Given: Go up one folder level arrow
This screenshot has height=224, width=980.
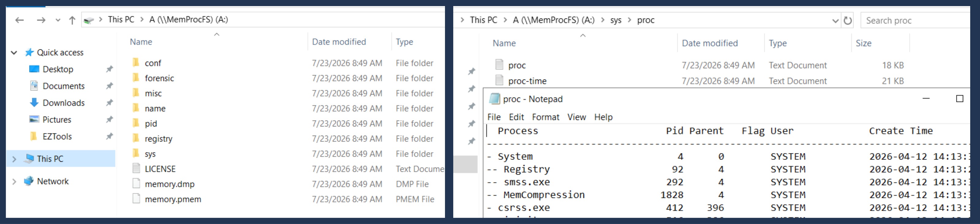Looking at the screenshot, I should [72, 20].
